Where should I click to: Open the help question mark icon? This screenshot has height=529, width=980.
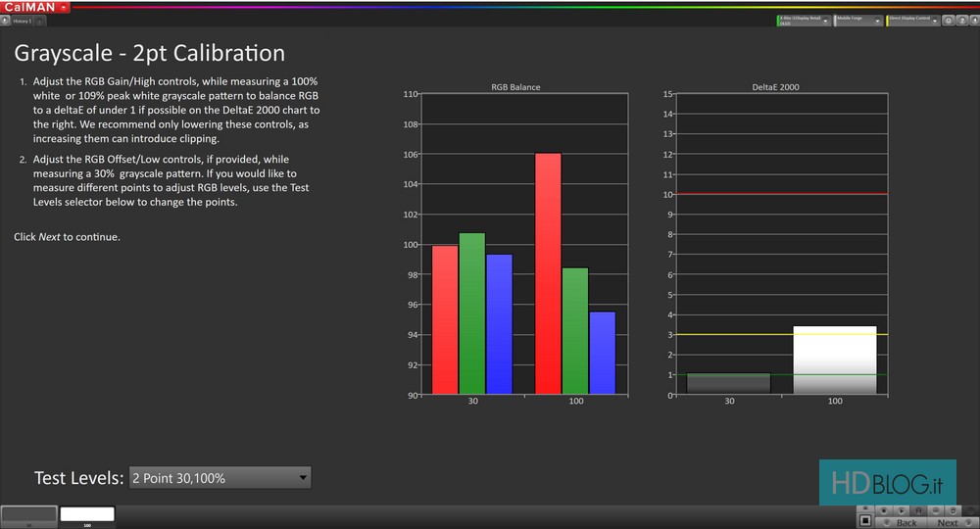pyautogui.click(x=959, y=21)
